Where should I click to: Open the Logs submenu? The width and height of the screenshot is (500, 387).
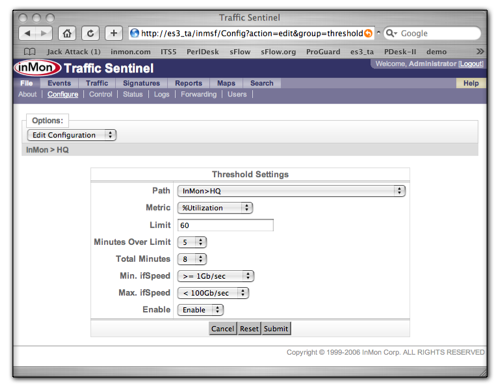pos(162,94)
